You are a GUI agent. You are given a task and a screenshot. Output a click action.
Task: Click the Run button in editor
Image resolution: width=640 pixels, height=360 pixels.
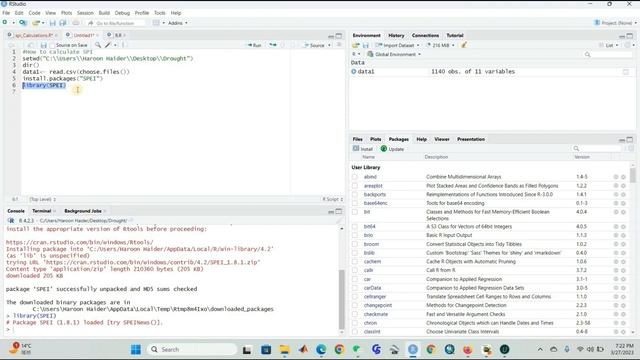(254, 45)
